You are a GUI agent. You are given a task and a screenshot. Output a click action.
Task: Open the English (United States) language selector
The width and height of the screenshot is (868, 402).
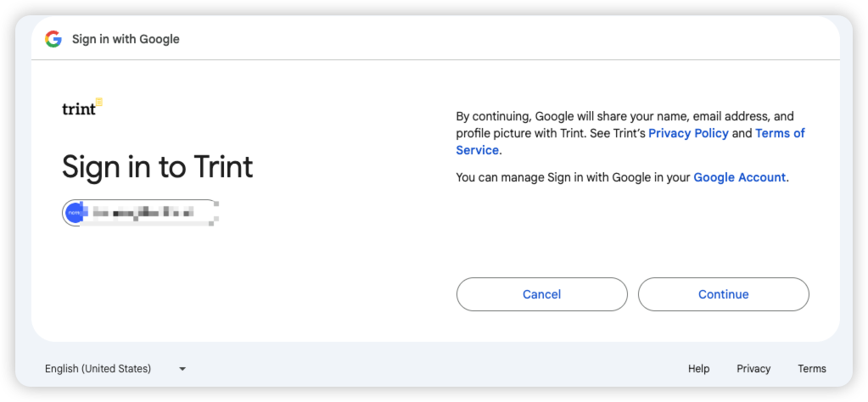[115, 369]
